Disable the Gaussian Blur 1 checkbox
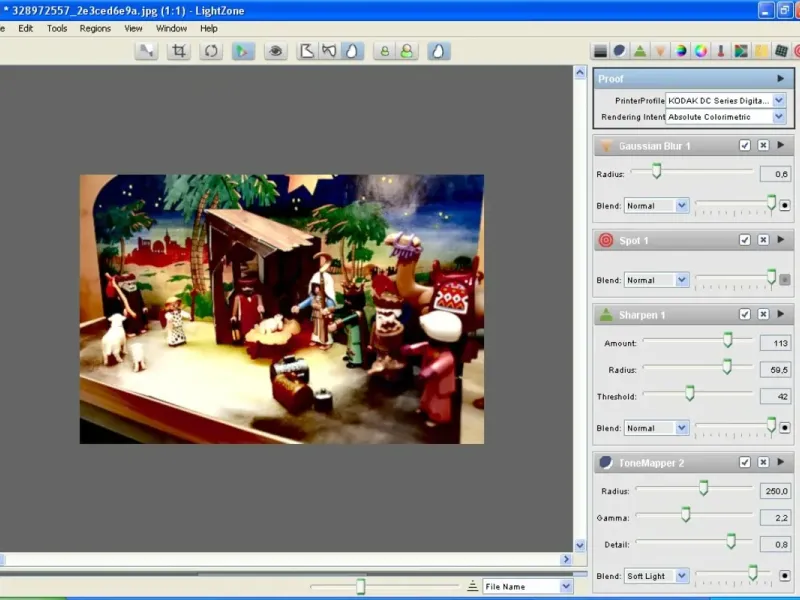800x600 pixels. [x=745, y=146]
